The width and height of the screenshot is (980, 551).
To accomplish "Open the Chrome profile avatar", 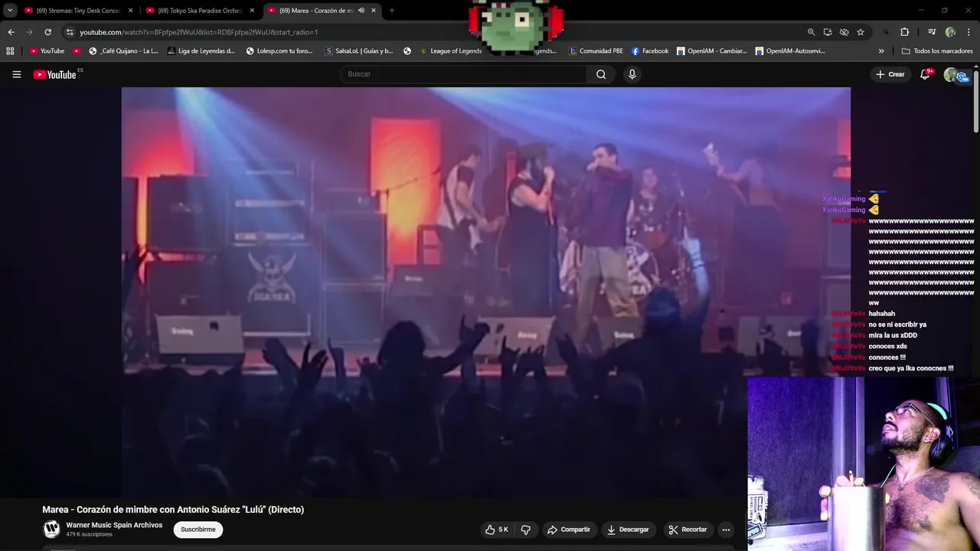I will point(950,32).
